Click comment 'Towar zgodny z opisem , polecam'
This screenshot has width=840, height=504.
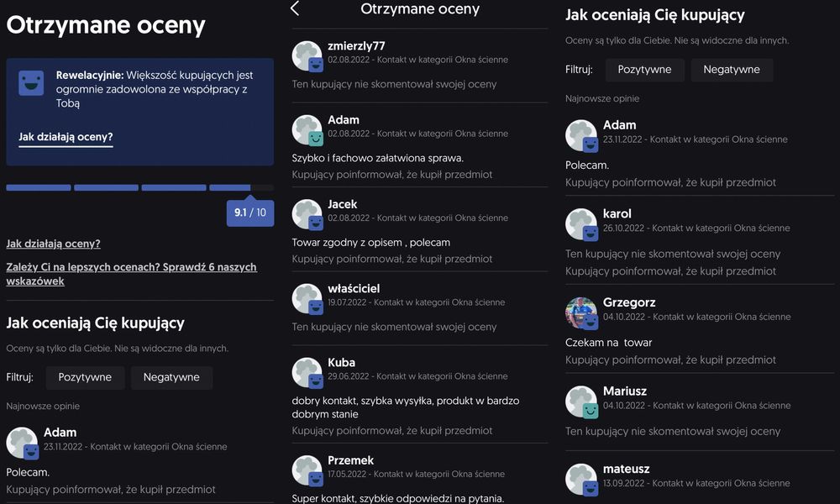pos(371,243)
